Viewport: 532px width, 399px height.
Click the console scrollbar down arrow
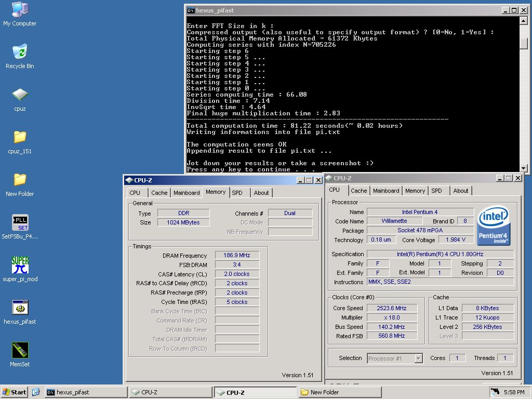(524, 168)
